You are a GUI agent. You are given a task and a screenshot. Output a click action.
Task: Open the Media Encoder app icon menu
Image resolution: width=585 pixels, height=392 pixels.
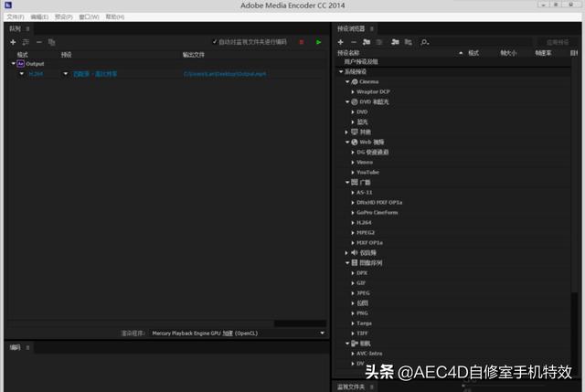click(x=8, y=5)
